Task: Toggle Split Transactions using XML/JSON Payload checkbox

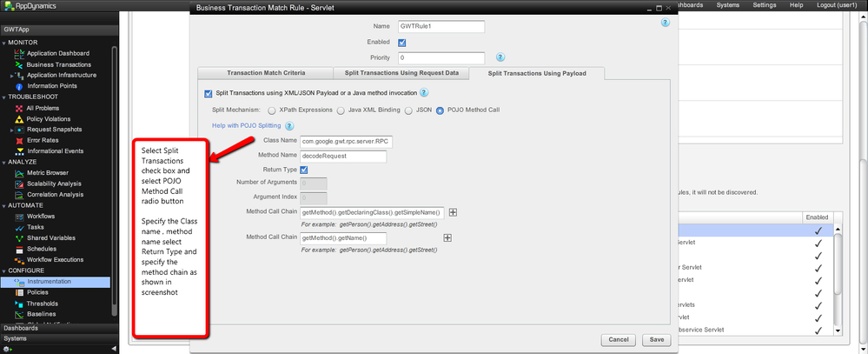Action: tap(209, 93)
